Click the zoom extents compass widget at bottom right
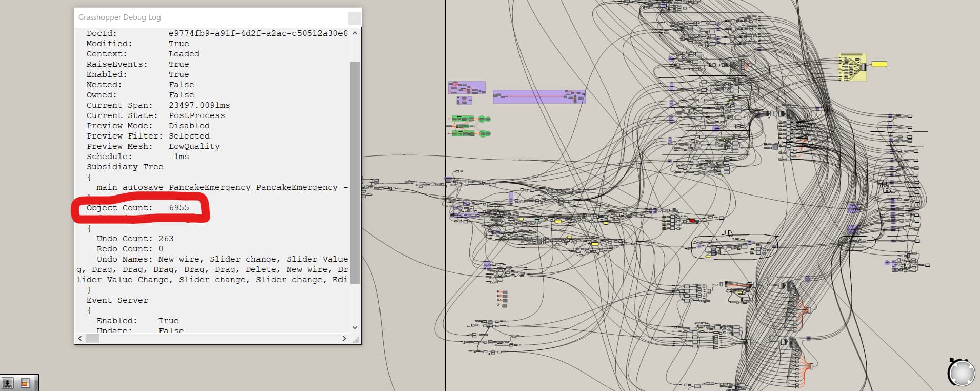The width and height of the screenshot is (980, 391). 961,372
